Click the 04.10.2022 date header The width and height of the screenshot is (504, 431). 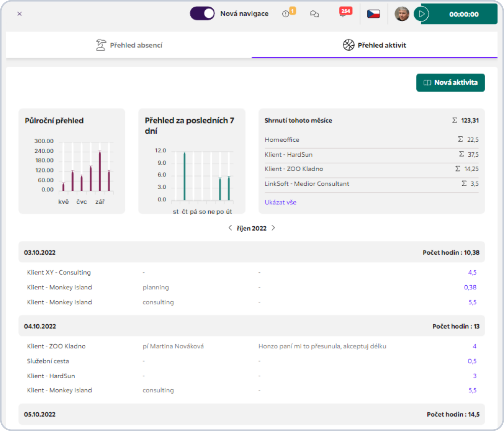click(40, 326)
